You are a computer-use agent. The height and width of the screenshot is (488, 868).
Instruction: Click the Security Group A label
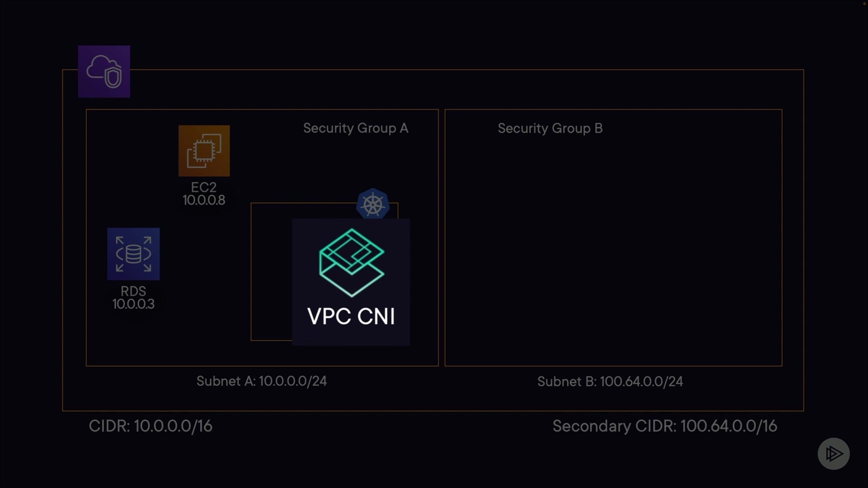(x=356, y=128)
